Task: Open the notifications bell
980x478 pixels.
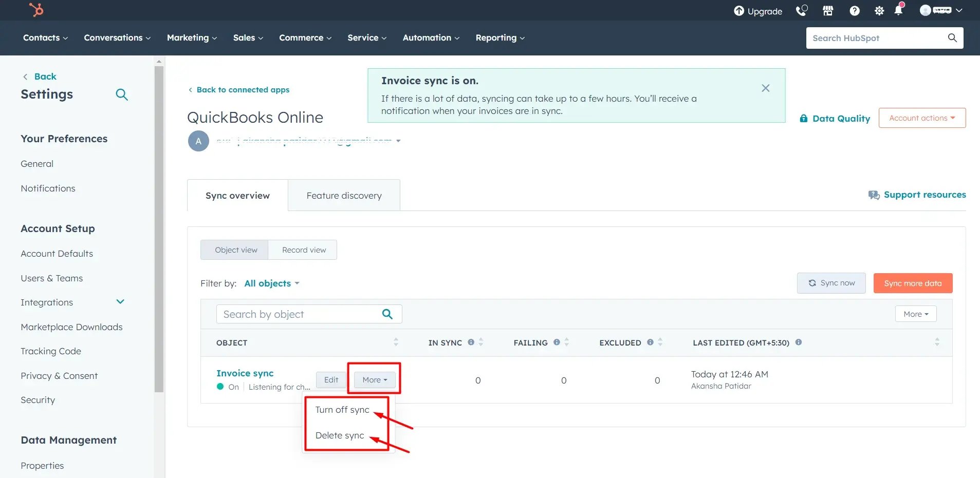Action: click(898, 10)
